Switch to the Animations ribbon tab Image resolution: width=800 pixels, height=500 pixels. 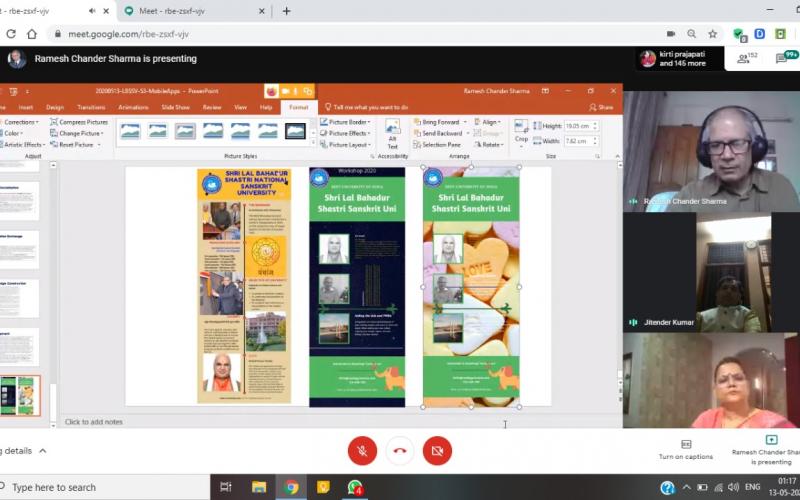click(x=133, y=108)
